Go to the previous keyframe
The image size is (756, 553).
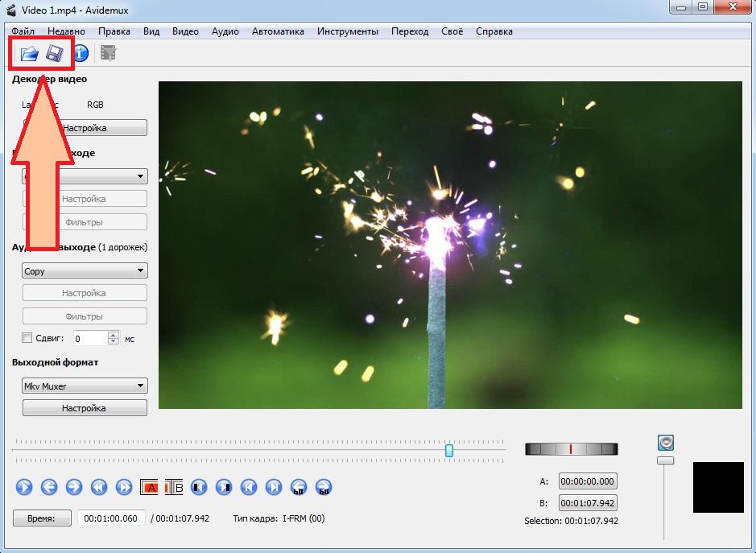99,487
